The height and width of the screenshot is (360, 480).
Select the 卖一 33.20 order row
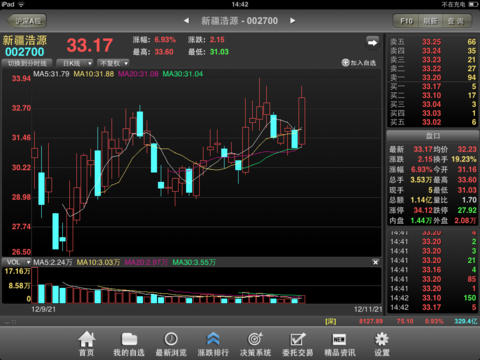tap(433, 78)
